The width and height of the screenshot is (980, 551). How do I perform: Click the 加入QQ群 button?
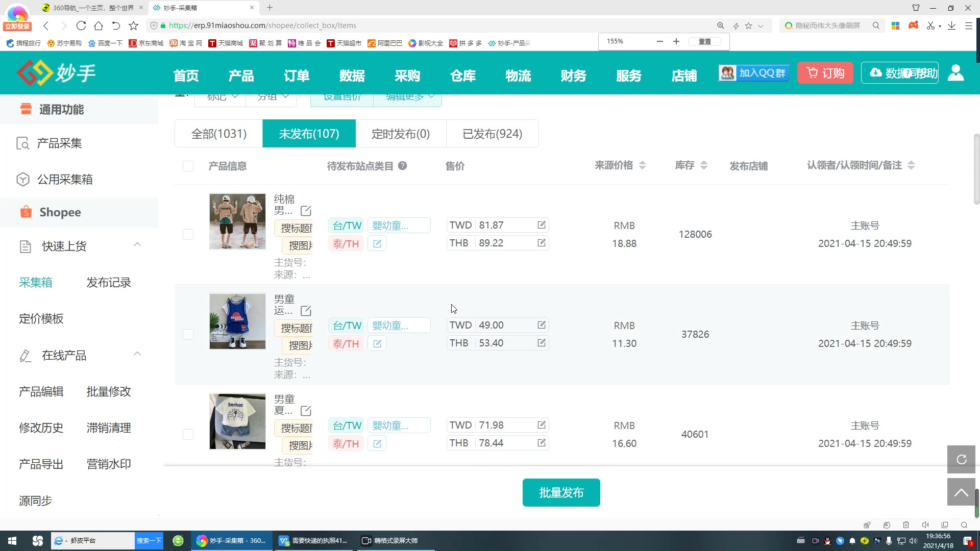click(x=753, y=73)
